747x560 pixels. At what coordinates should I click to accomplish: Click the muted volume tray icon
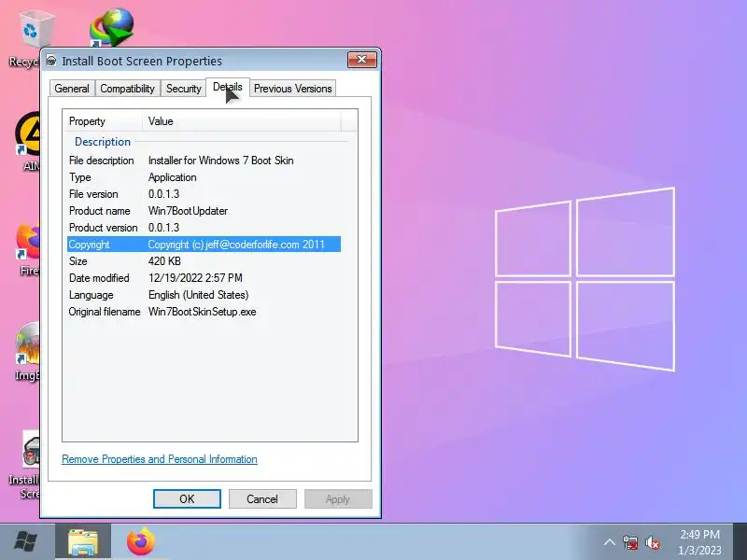point(653,542)
